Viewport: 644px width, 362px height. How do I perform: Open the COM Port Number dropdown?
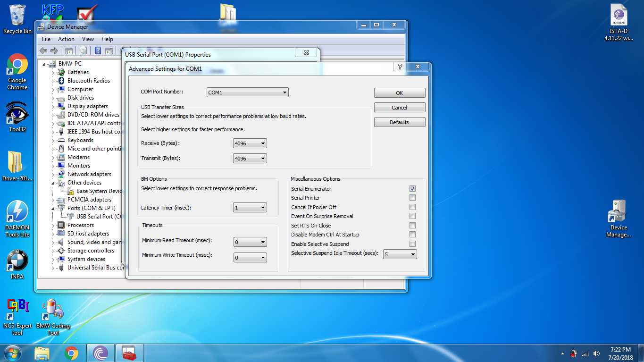[x=248, y=93]
